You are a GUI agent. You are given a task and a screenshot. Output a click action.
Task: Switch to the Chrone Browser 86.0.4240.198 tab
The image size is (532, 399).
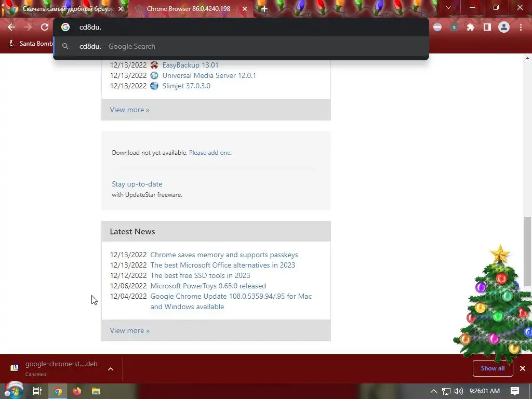(x=190, y=9)
